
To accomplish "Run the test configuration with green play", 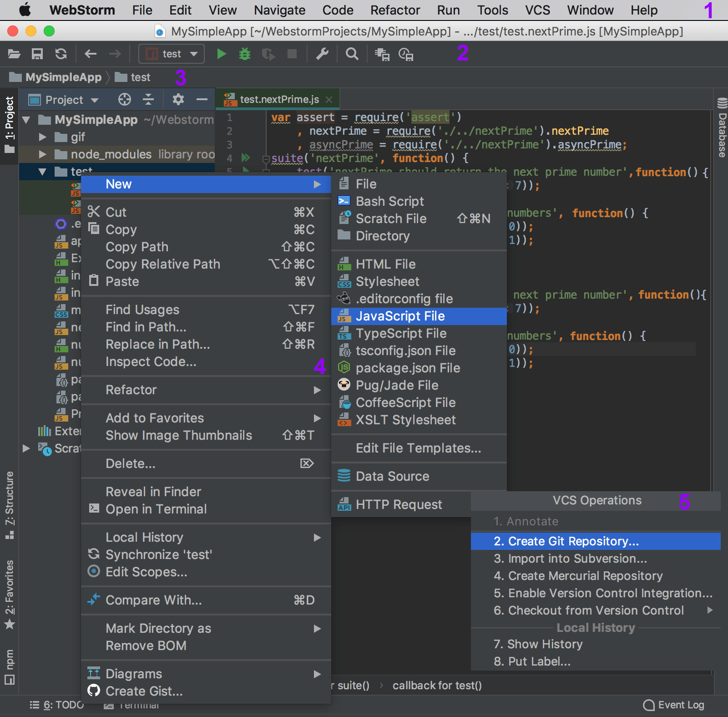I will click(222, 54).
